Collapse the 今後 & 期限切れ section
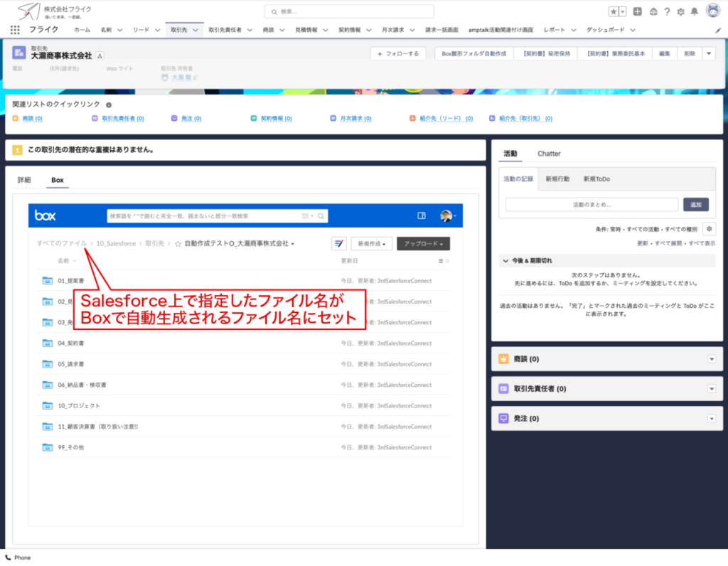The height and width of the screenshot is (566, 728). (506, 261)
